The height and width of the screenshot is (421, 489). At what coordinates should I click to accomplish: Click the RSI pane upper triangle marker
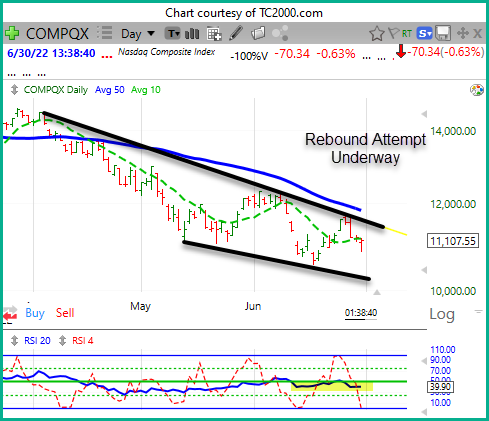click(x=424, y=361)
